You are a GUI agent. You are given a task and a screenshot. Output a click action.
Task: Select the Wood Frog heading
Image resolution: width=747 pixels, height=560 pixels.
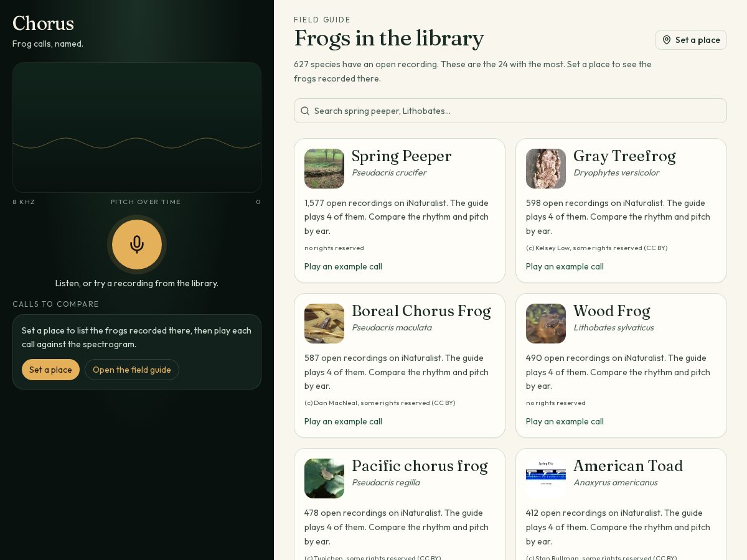click(612, 311)
